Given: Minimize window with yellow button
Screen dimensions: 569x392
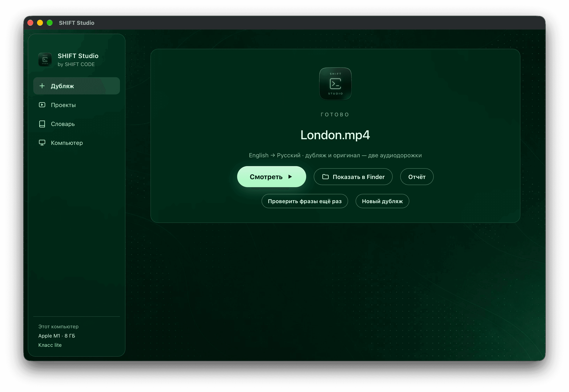Looking at the screenshot, I should [40, 23].
